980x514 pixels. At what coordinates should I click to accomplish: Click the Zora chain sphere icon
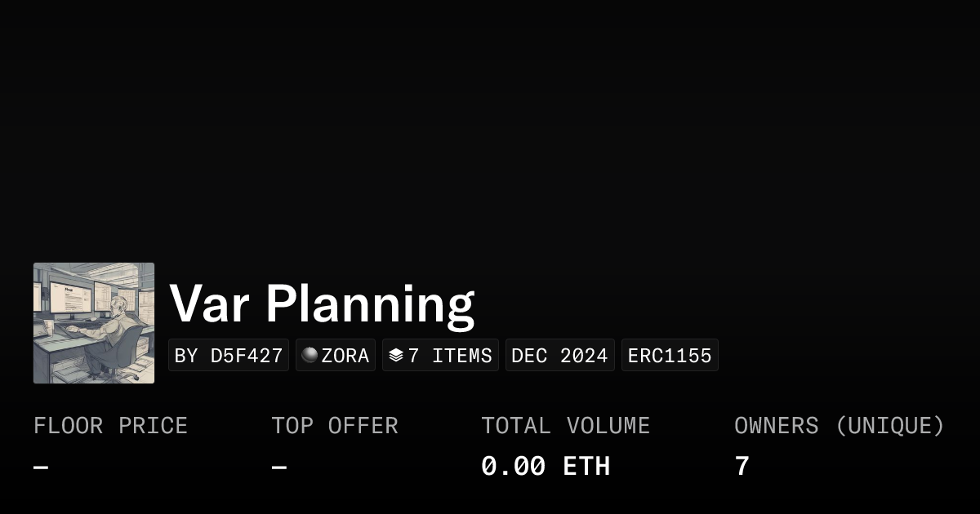click(x=310, y=355)
